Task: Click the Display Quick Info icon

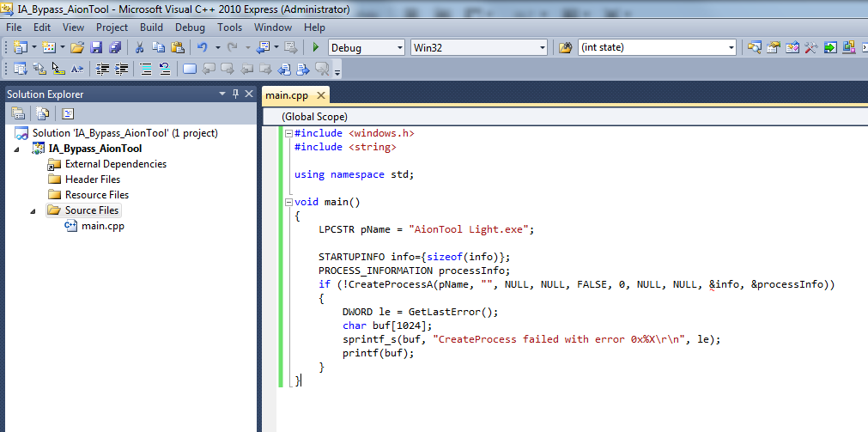Action: [58, 70]
